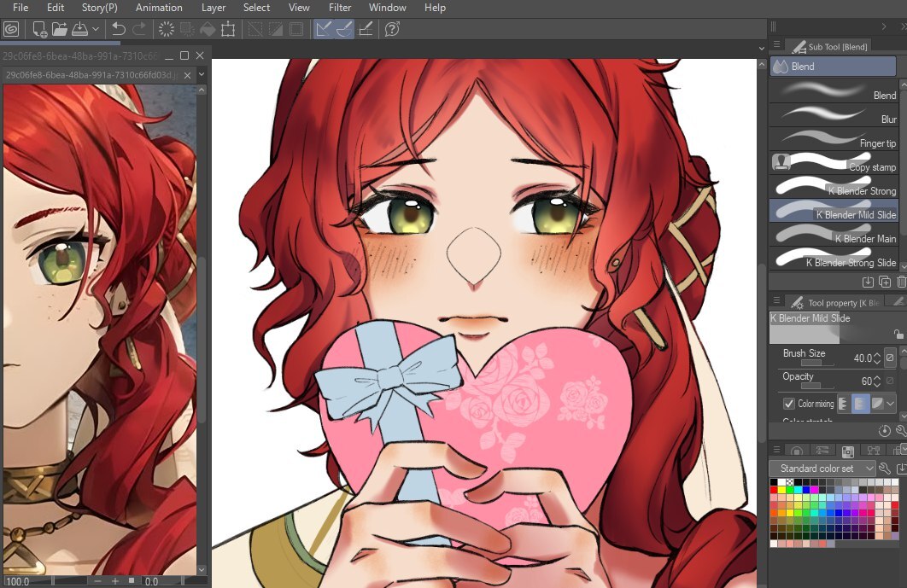Switch to the Sub Tool [Blend] tab
The image size is (907, 588).
833,47
